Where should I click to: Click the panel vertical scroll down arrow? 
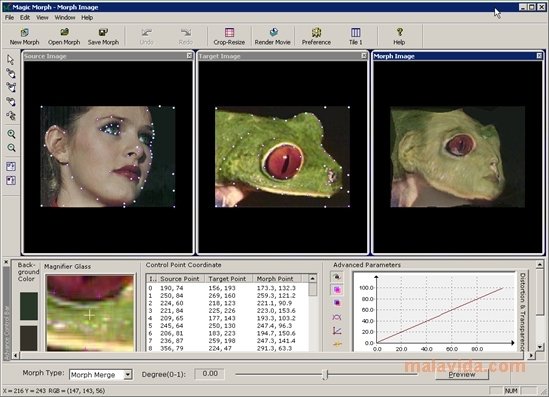540,347
